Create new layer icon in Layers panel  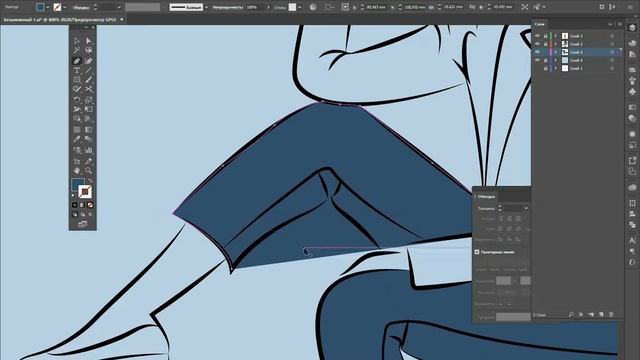(601, 315)
